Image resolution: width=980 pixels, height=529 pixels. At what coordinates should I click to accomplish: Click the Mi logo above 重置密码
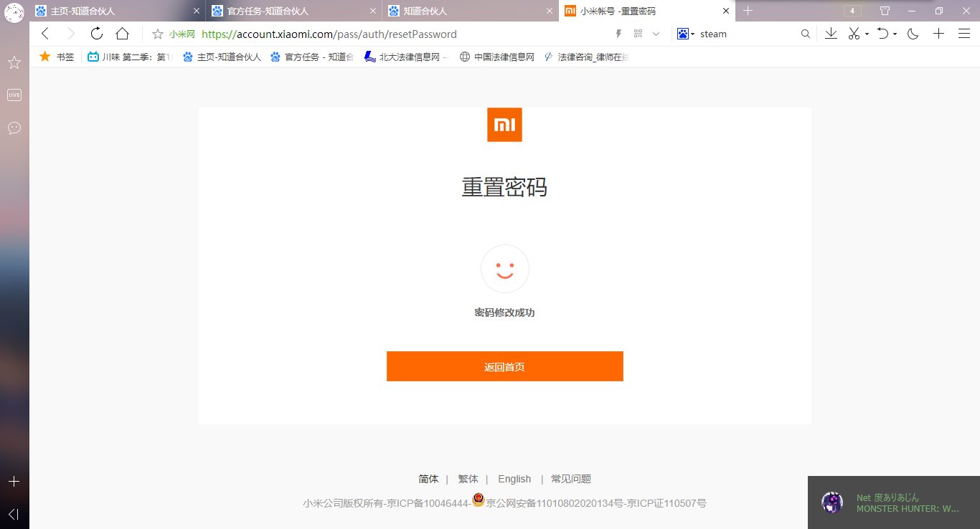[x=504, y=124]
